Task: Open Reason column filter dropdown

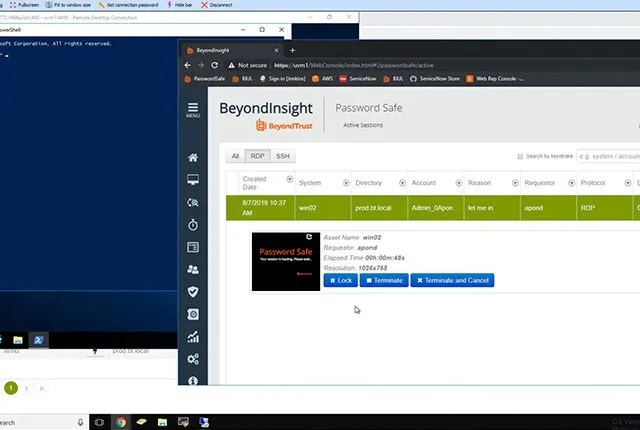Action: pos(515,183)
